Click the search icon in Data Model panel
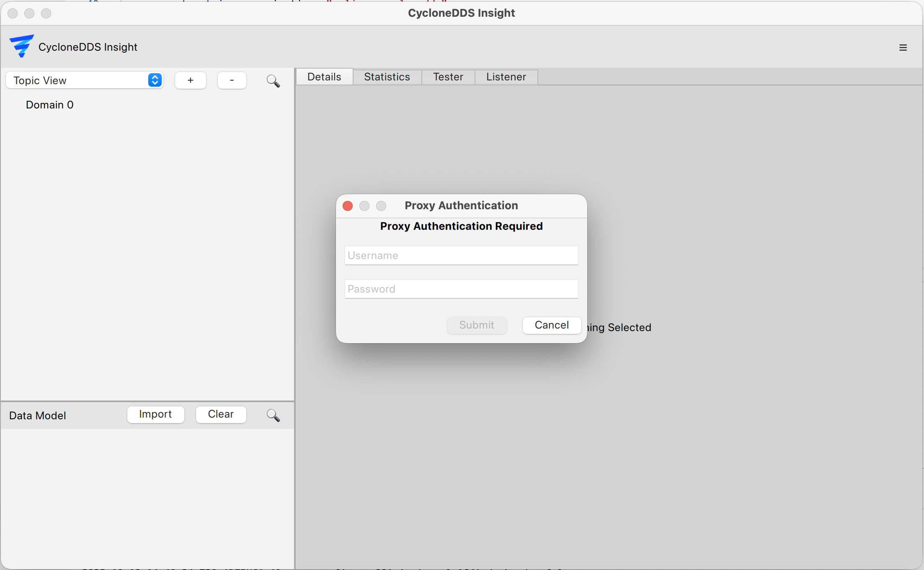This screenshot has height=570, width=924. tap(273, 415)
